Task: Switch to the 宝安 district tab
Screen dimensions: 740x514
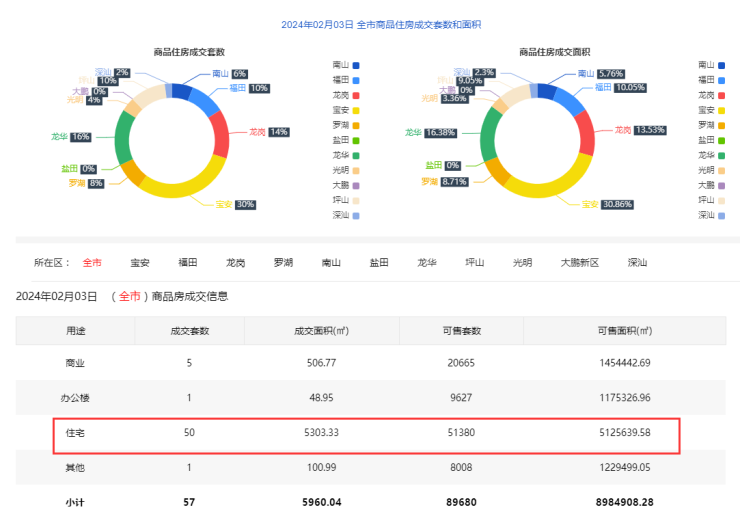Action: pyautogui.click(x=140, y=263)
